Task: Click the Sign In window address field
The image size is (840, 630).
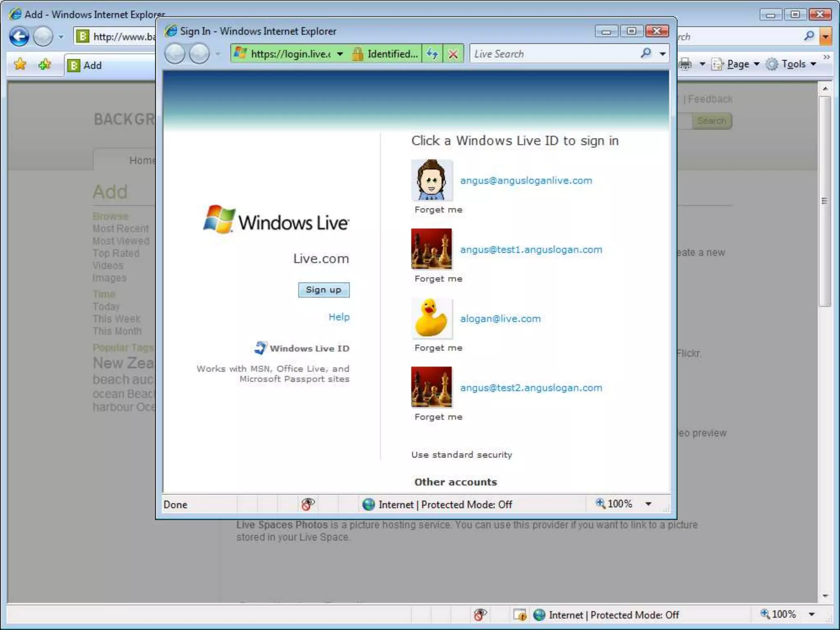Action: (x=290, y=54)
